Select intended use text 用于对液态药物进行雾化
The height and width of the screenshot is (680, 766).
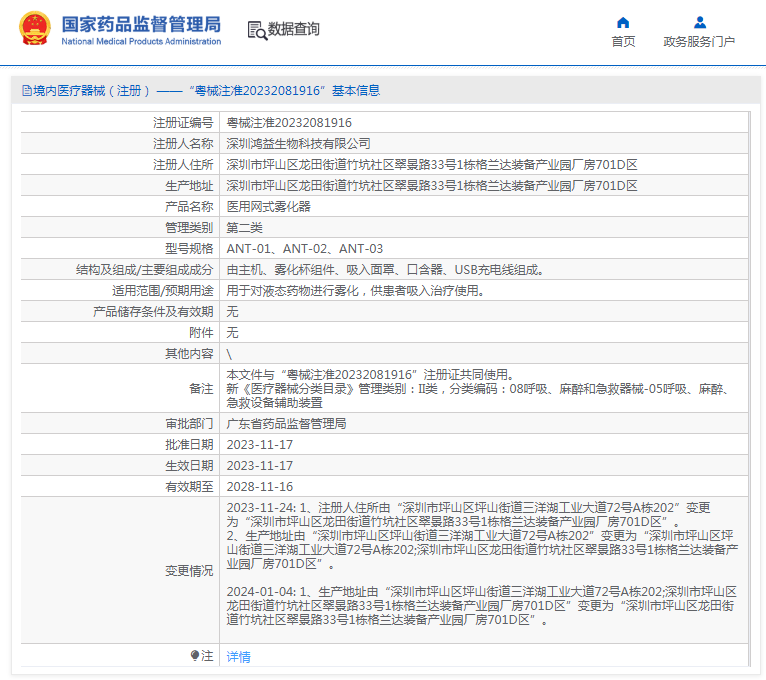pyautogui.click(x=356, y=291)
